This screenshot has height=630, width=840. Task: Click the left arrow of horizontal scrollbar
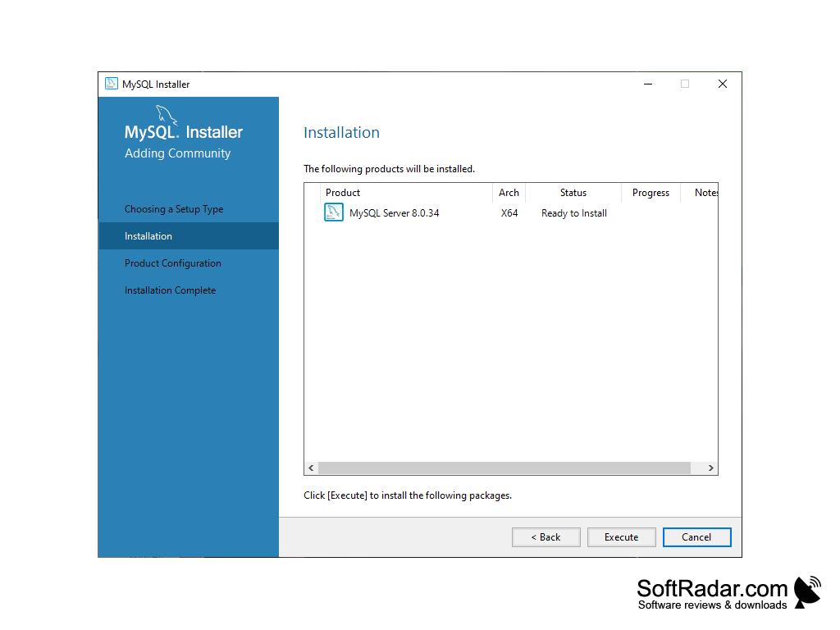[310, 468]
